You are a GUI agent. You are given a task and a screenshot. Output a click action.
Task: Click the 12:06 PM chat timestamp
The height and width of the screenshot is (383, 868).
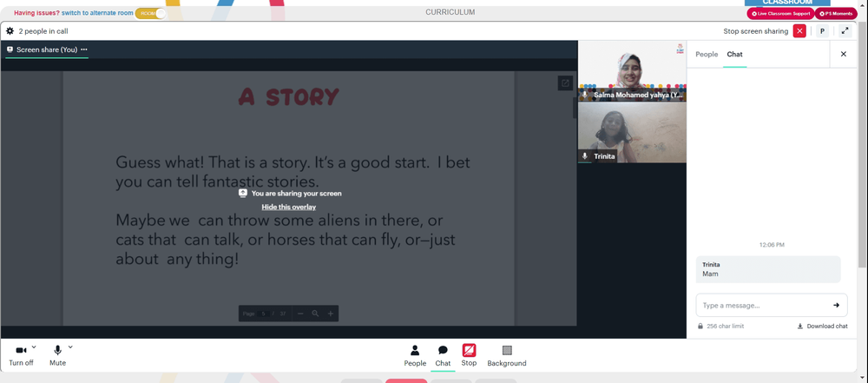(x=772, y=244)
